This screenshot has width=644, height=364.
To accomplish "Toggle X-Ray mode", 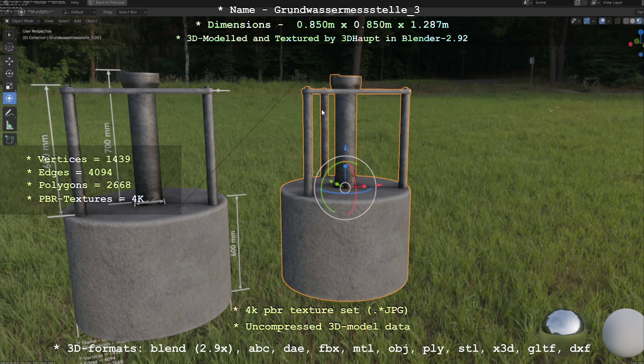I will pyautogui.click(x=617, y=21).
